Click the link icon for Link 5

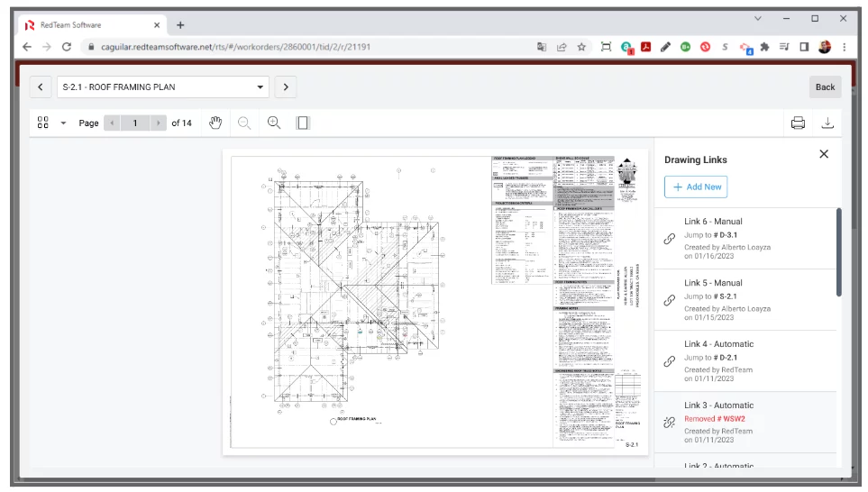pyautogui.click(x=670, y=300)
